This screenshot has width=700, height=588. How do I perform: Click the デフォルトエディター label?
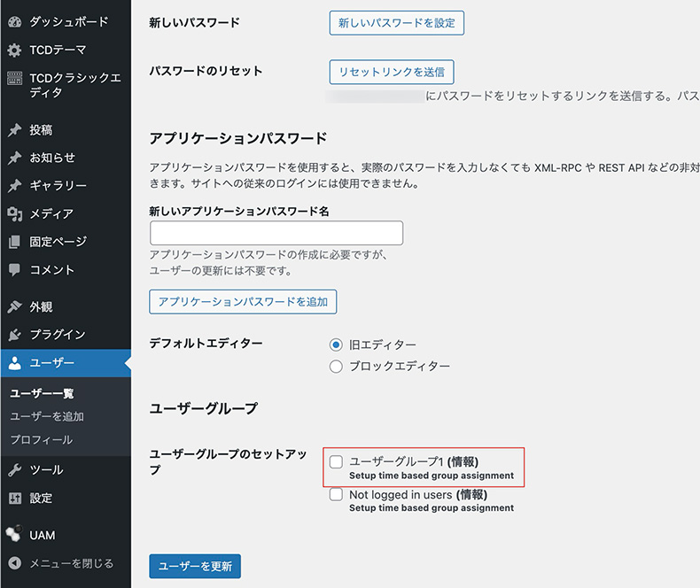206,343
